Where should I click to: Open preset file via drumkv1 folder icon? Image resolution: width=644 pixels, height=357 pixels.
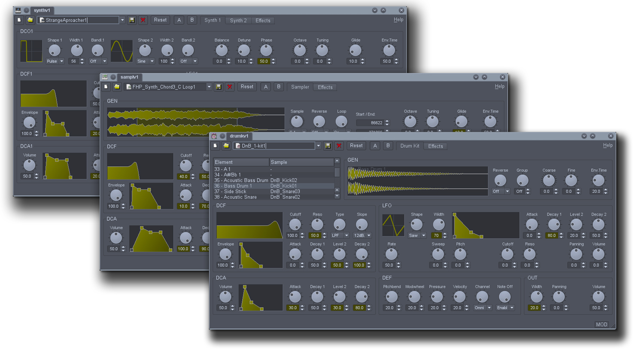click(226, 146)
